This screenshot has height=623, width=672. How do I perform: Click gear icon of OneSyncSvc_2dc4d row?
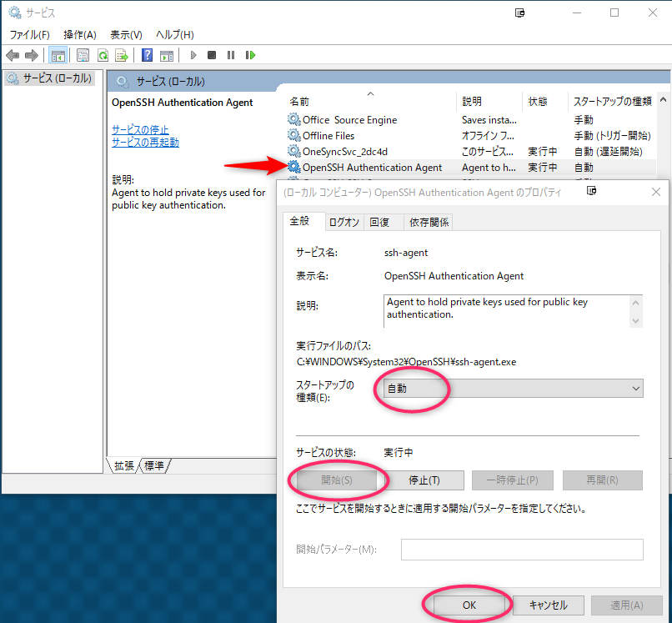click(x=294, y=151)
